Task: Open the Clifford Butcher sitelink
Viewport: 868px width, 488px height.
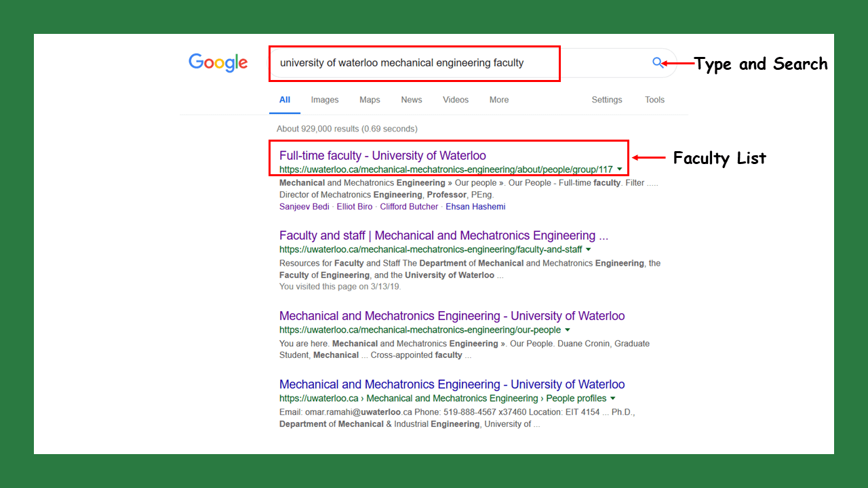Action: pos(409,207)
